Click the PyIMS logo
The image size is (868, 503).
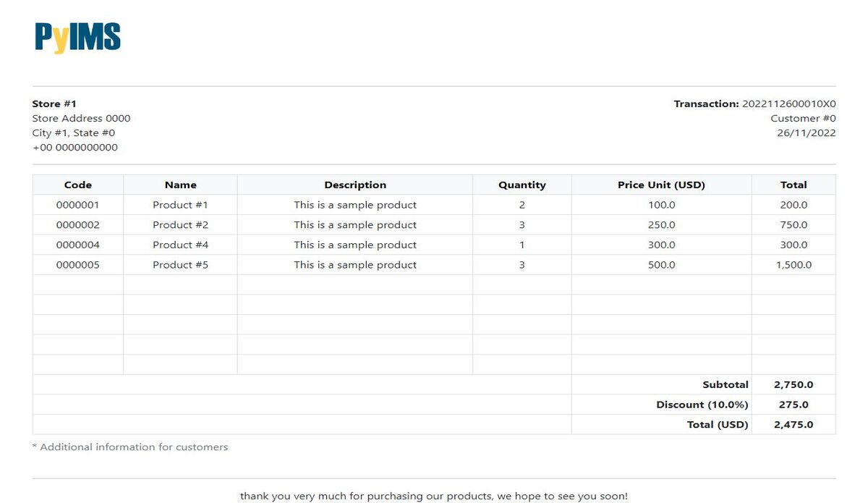77,38
